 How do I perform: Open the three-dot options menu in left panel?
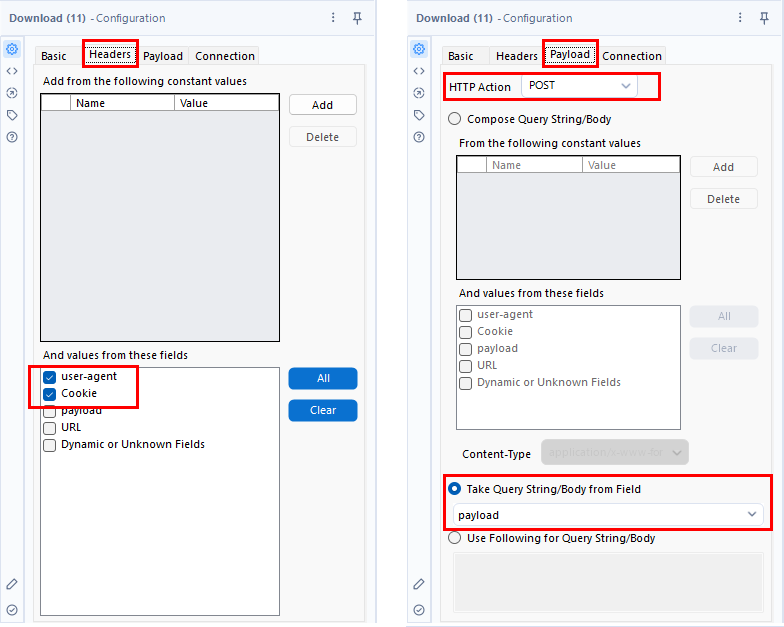(x=333, y=18)
